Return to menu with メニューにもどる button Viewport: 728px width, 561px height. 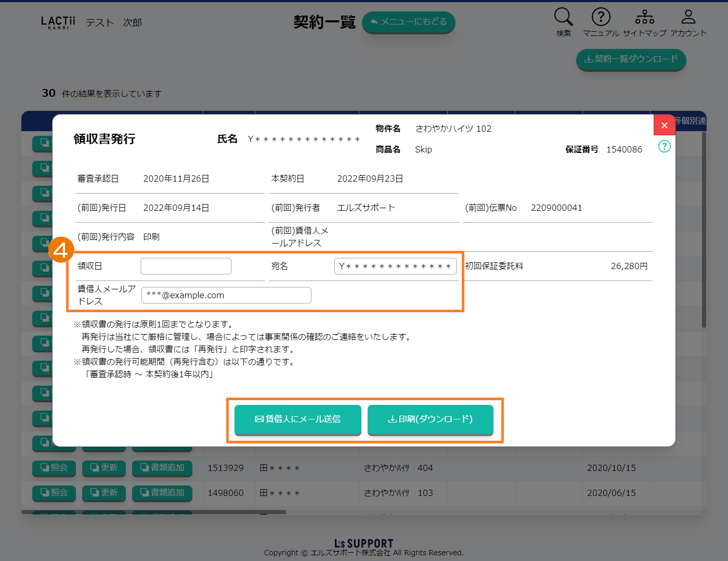pyautogui.click(x=408, y=22)
